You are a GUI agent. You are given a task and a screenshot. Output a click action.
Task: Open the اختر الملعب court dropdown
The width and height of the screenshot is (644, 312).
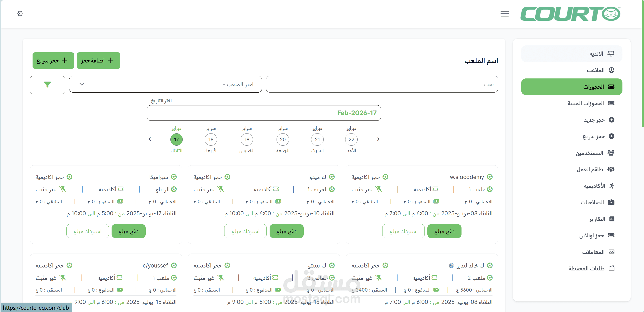coord(165,84)
